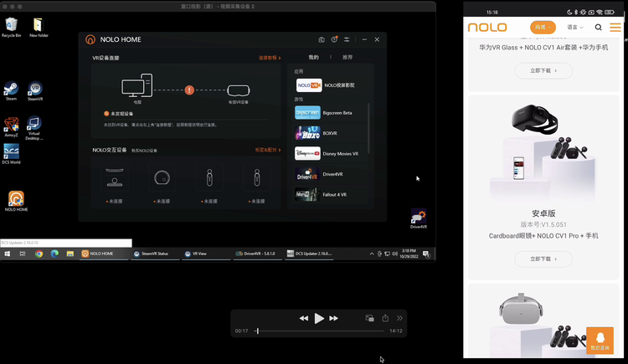Click the screenshot camera icon in NOLO HOME title bar
The width and height of the screenshot is (628, 364).
(x=322, y=39)
